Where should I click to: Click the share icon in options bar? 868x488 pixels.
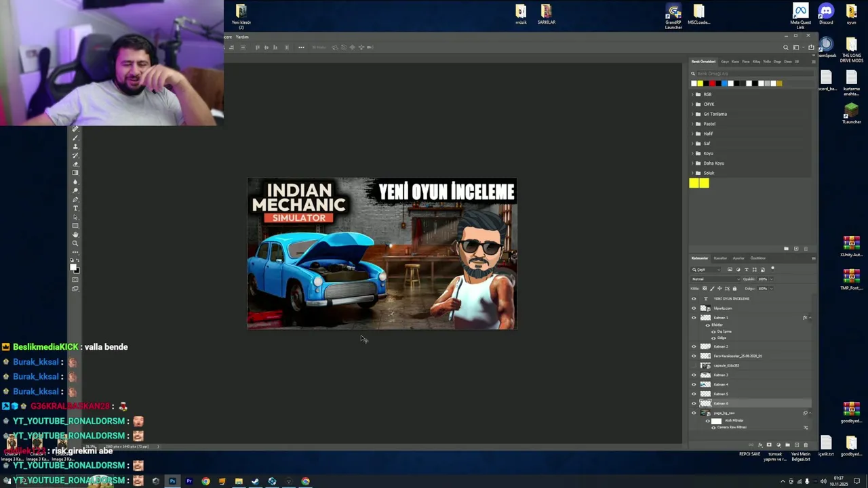point(811,47)
